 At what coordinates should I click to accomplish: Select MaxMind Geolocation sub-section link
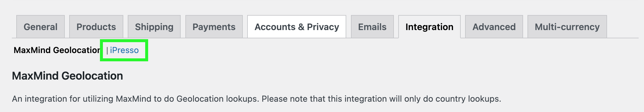tap(57, 50)
